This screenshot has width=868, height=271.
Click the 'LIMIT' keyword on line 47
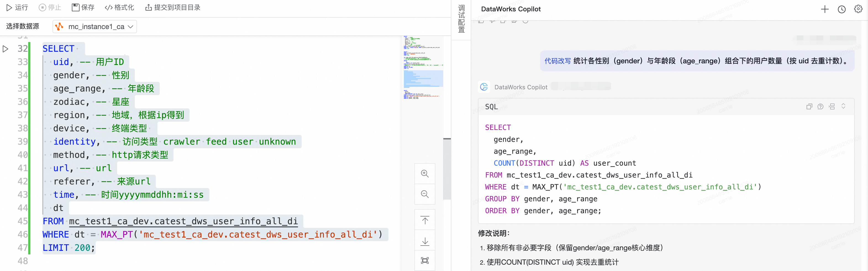pos(56,248)
